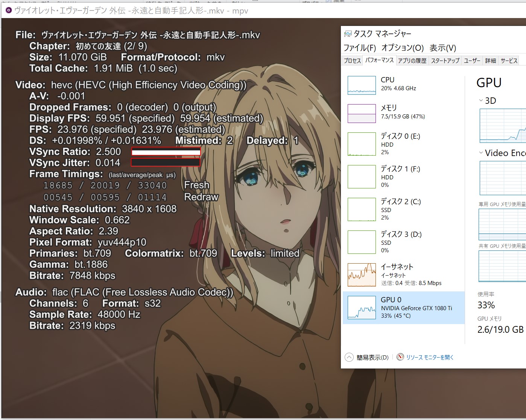Click the 3D GPU usage graph
526x420 pixels.
coord(503,126)
